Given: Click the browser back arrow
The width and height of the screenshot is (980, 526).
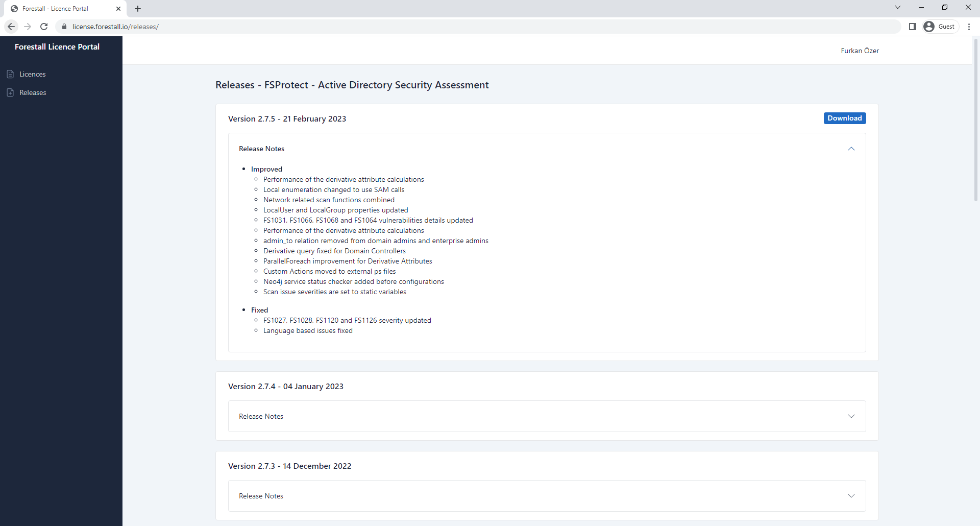Looking at the screenshot, I should [11, 27].
